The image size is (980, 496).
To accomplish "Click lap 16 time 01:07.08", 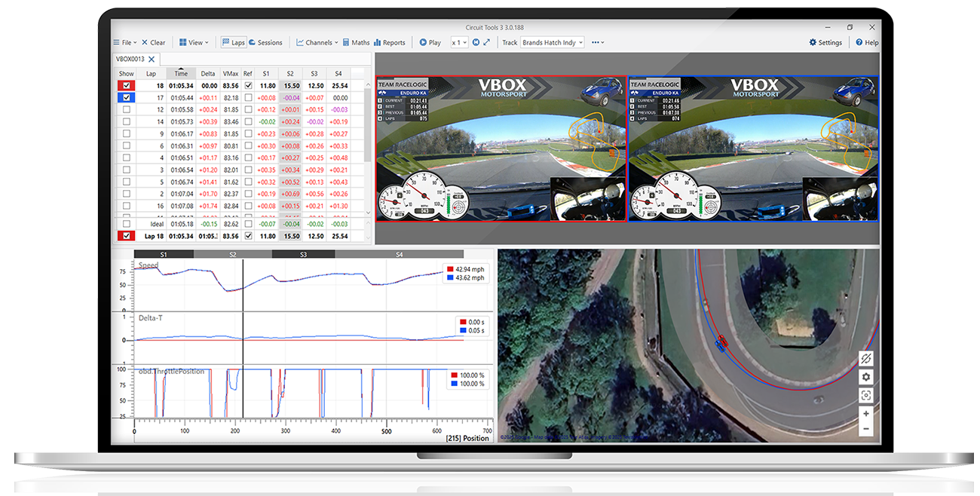I will (181, 206).
